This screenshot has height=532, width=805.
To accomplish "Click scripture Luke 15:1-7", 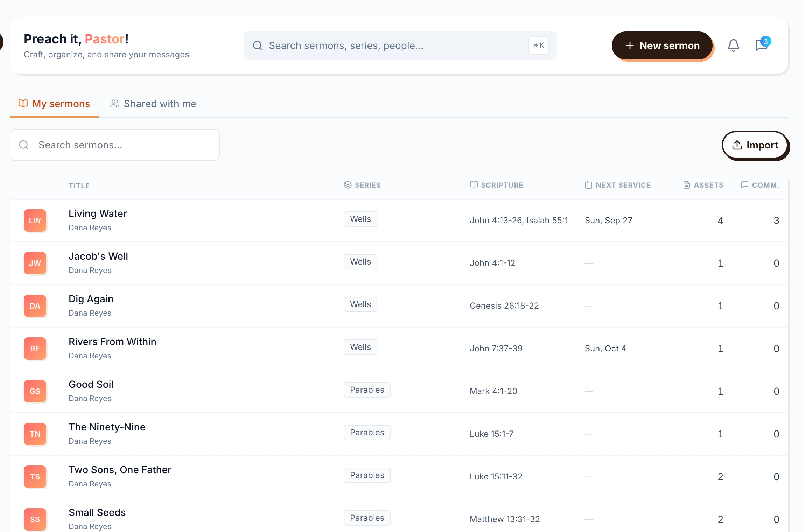I will pyautogui.click(x=492, y=434).
